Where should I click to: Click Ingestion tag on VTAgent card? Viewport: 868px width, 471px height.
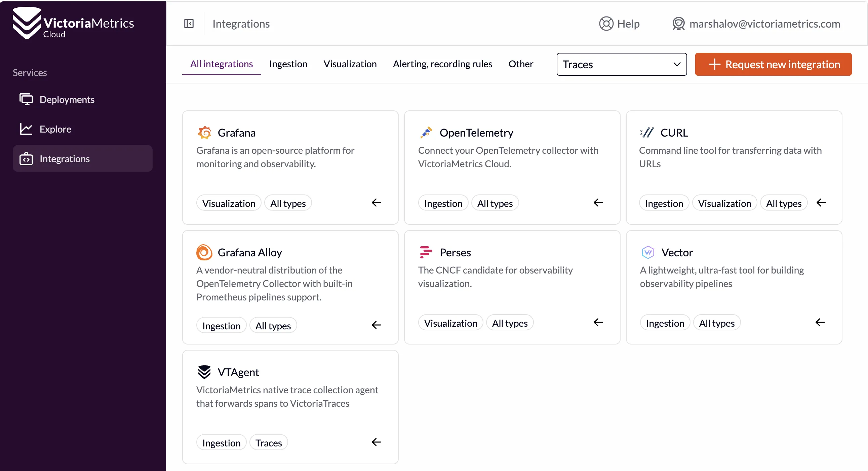tap(221, 442)
